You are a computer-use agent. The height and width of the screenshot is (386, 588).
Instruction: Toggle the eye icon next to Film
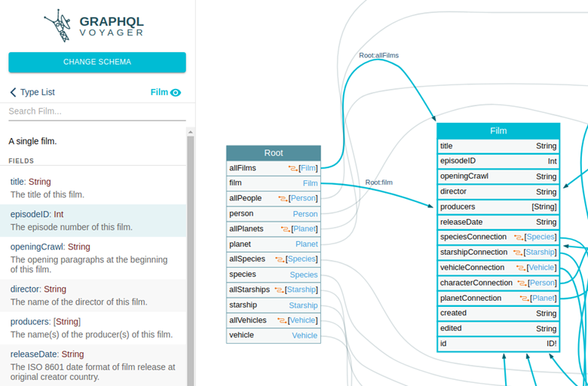pyautogui.click(x=176, y=93)
